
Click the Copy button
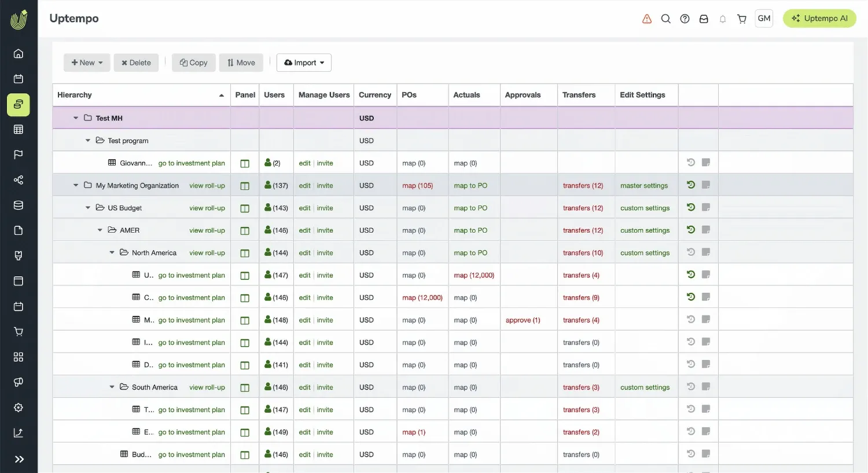pos(193,63)
